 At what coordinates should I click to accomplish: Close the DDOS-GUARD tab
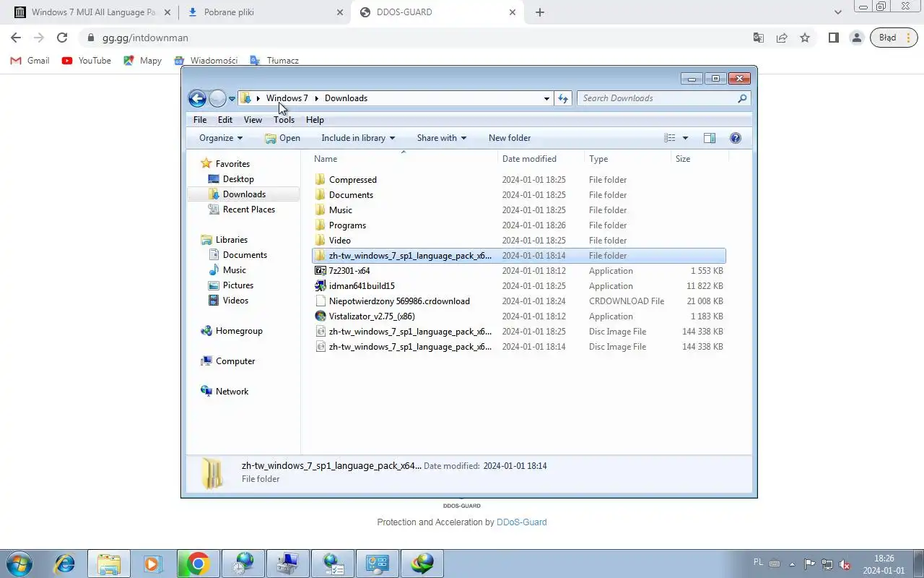[513, 12]
